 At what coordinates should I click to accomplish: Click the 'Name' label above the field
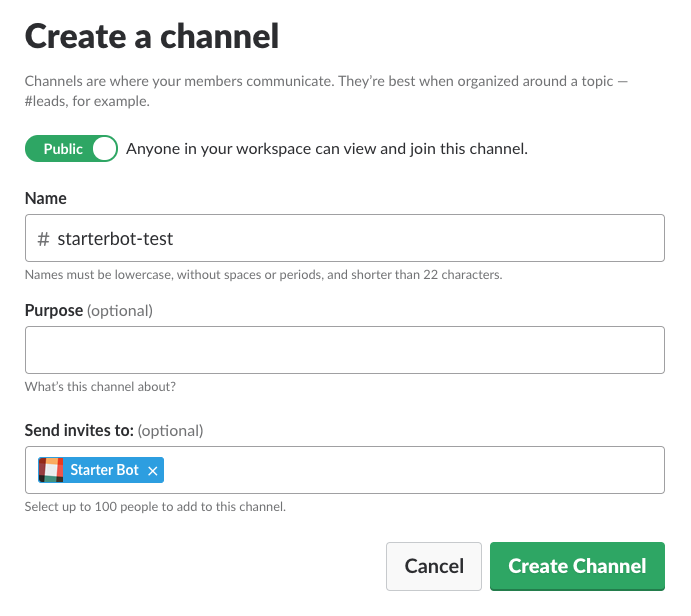45,198
